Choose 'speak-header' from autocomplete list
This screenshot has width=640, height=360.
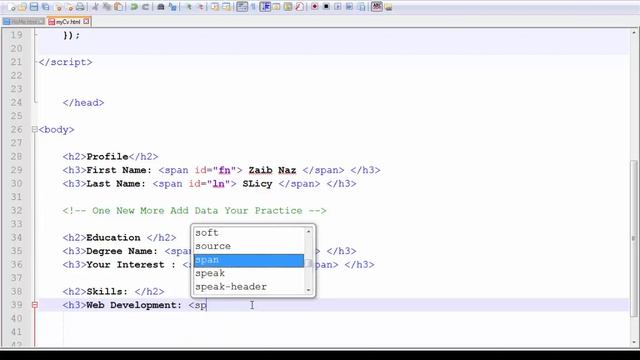tap(249, 287)
